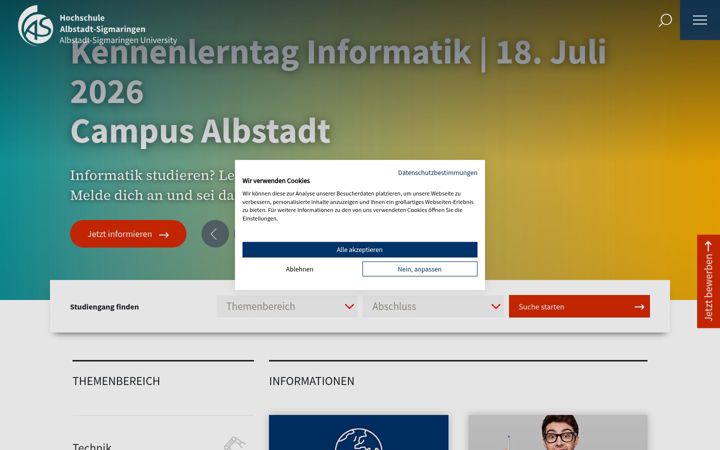Open the search magnifier icon
720x450 pixels.
[665, 20]
